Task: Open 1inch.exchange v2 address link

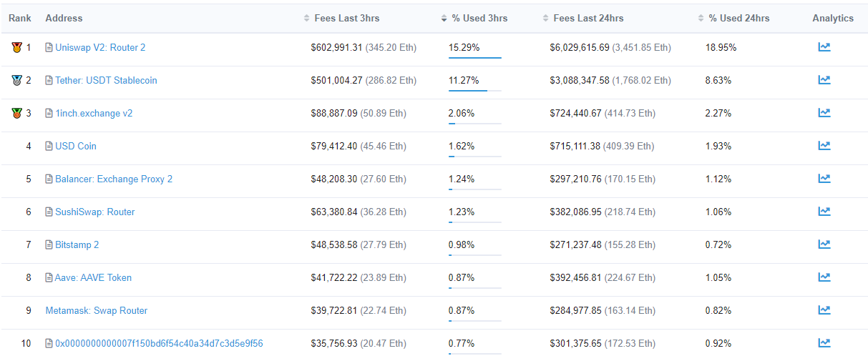Action: click(94, 114)
